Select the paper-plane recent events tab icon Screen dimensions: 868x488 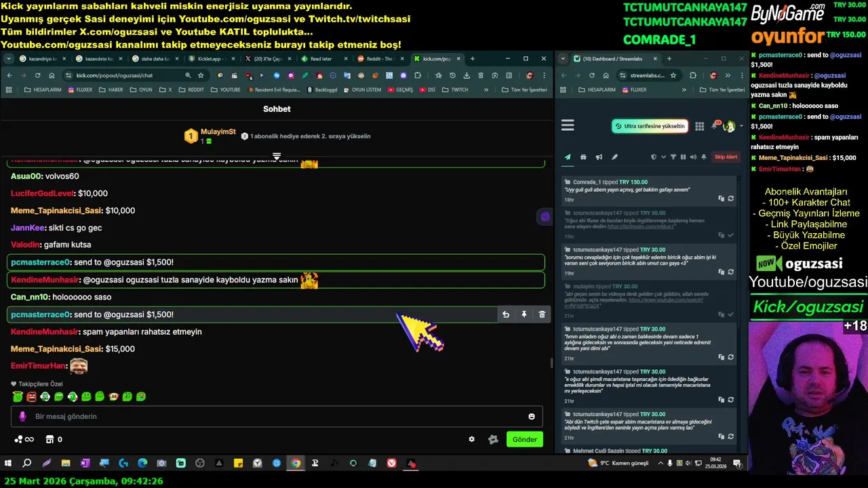(568, 157)
